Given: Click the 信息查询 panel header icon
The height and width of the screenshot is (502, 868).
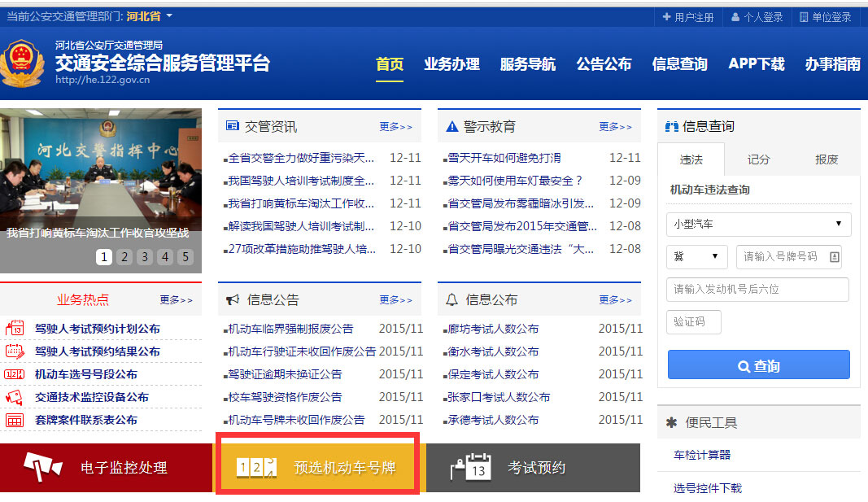Looking at the screenshot, I should pyautogui.click(x=673, y=126).
